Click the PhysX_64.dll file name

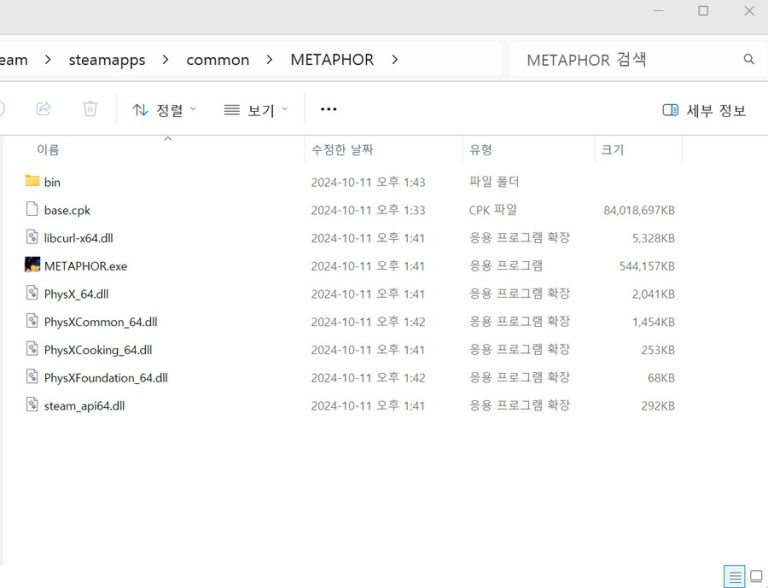coord(76,294)
